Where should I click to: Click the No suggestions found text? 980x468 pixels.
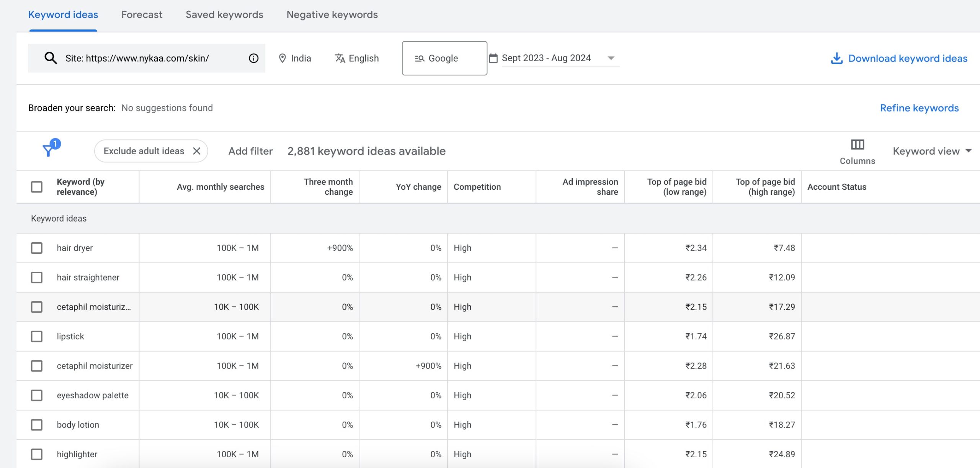pyautogui.click(x=167, y=108)
